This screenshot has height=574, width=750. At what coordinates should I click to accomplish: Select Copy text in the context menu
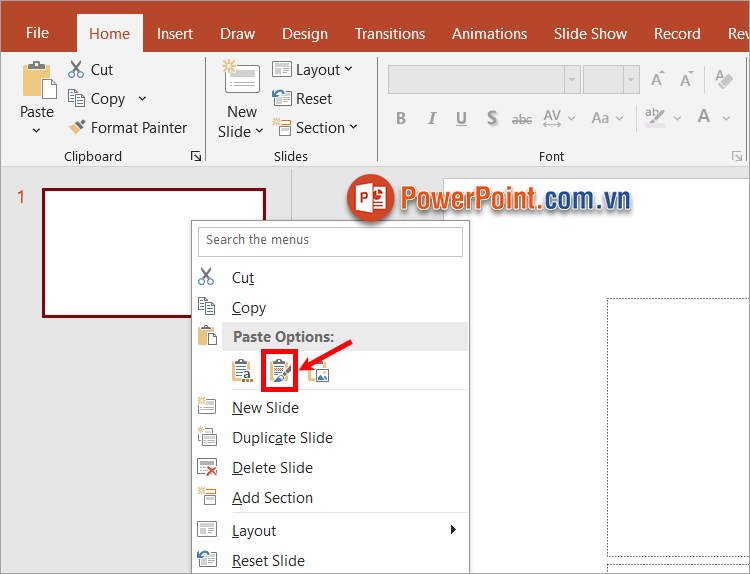[x=249, y=308]
